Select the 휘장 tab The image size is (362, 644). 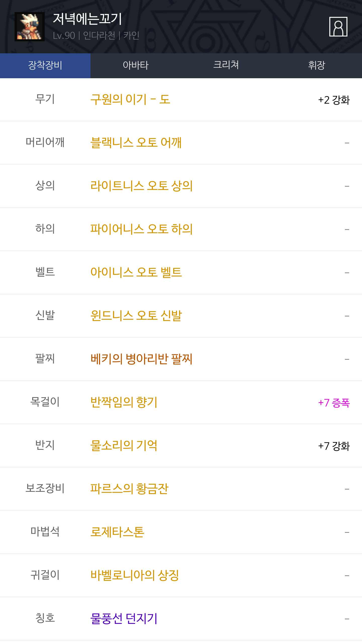click(x=316, y=65)
